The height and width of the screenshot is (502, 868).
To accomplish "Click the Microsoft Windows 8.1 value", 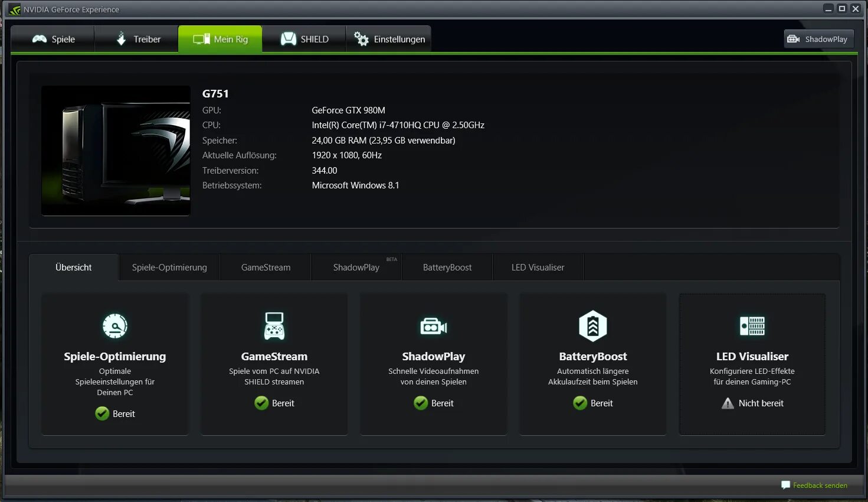I will 356,185.
